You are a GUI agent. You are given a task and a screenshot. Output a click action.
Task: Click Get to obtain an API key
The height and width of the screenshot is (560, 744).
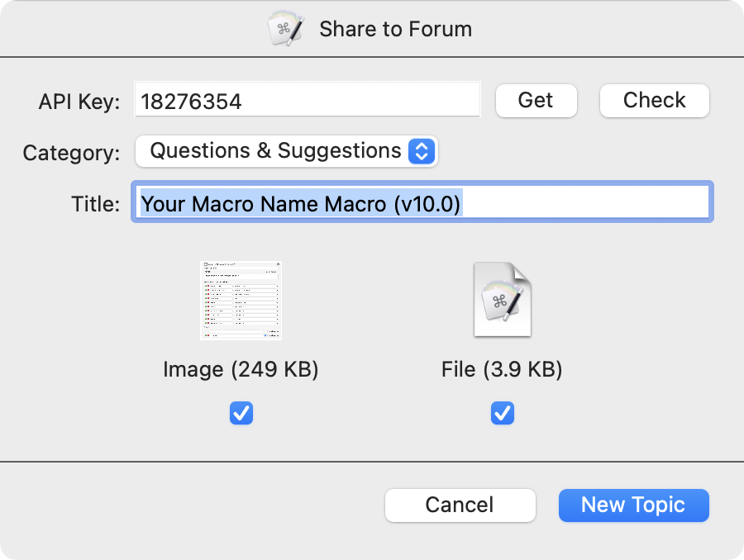pyautogui.click(x=536, y=100)
